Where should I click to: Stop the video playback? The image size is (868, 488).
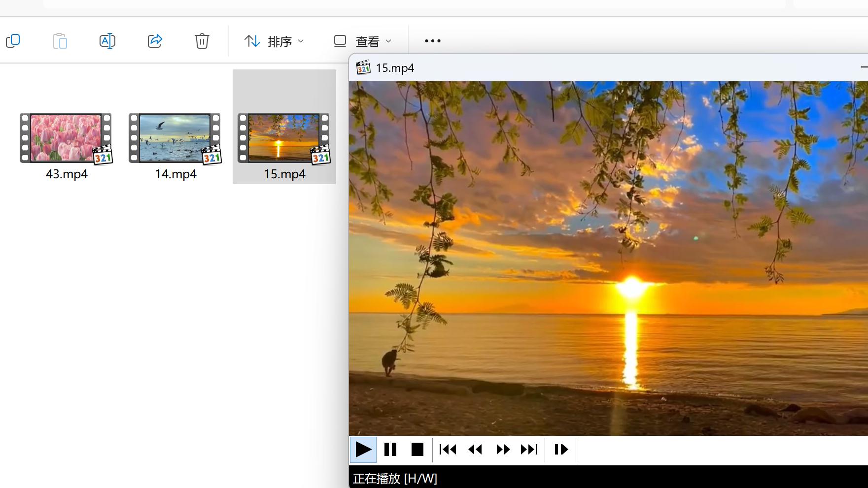coord(417,449)
